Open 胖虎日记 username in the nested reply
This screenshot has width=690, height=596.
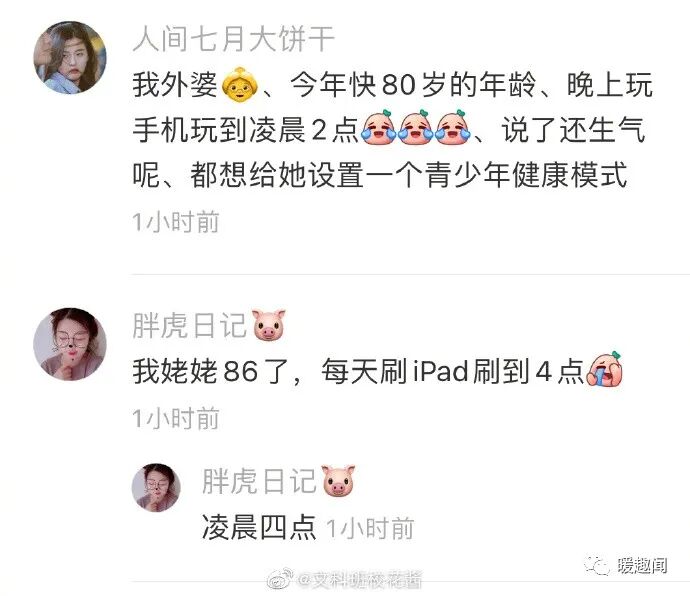[259, 481]
